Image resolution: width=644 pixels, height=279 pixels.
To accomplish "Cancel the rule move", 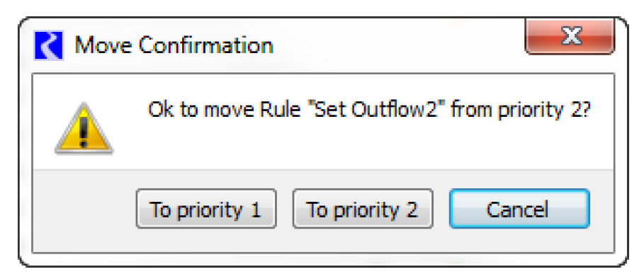I will (519, 208).
